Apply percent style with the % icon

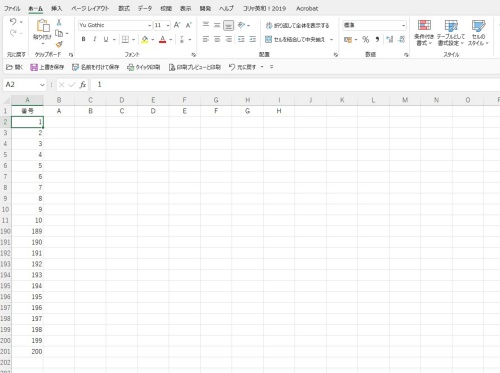click(366, 39)
